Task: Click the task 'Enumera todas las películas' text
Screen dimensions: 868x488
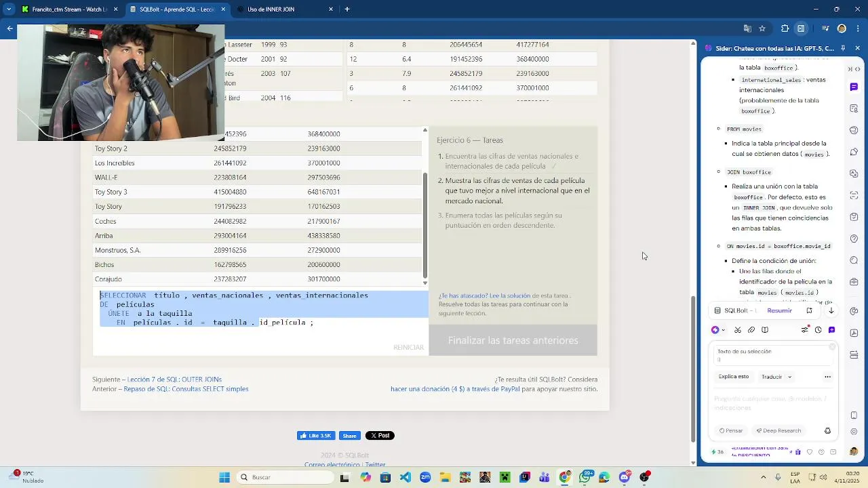Action: tap(504, 220)
